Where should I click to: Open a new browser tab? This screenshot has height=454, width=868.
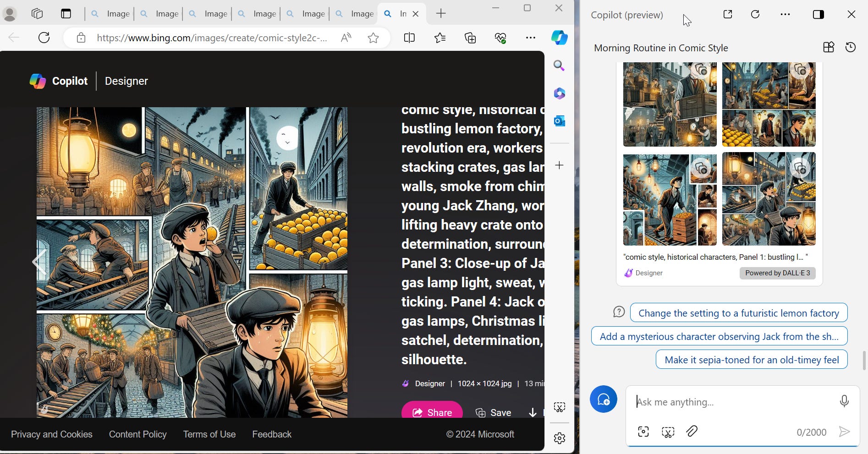coord(441,14)
